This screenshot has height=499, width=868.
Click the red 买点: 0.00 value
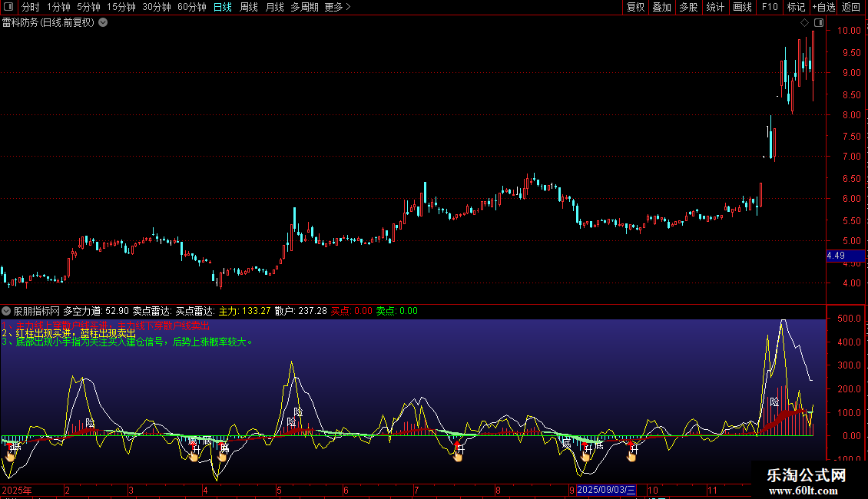point(352,311)
